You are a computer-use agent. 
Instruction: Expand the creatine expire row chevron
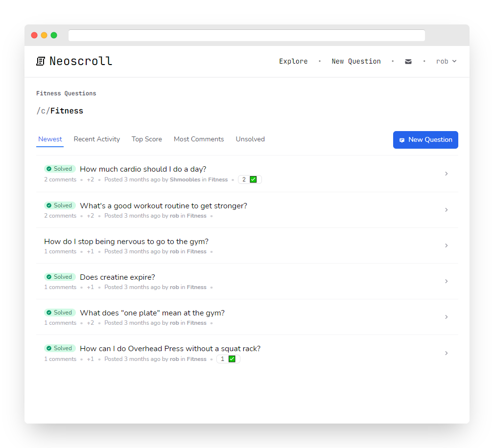tap(447, 281)
